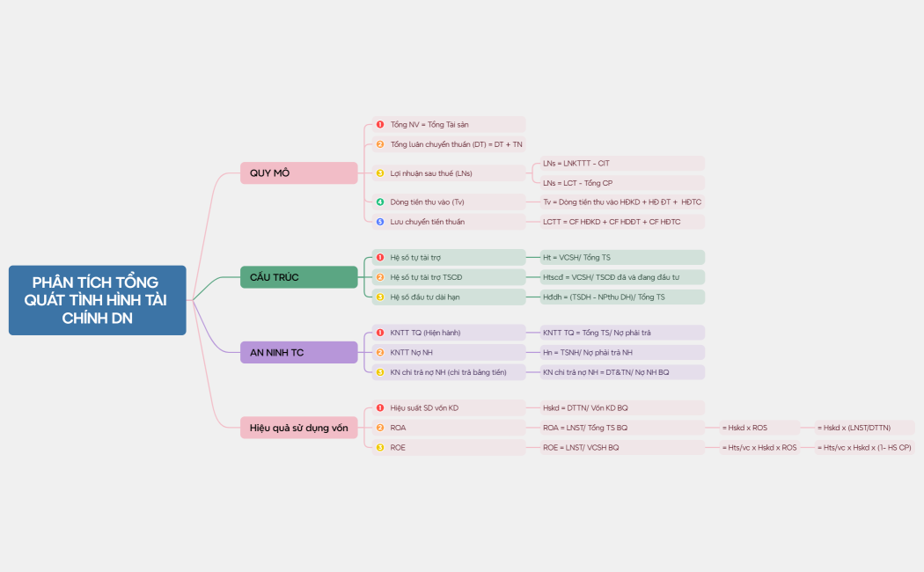Image resolution: width=924 pixels, height=572 pixels.
Task: Click priority 2 icon on Tổng luân chuyển thuần
Action: click(x=380, y=144)
